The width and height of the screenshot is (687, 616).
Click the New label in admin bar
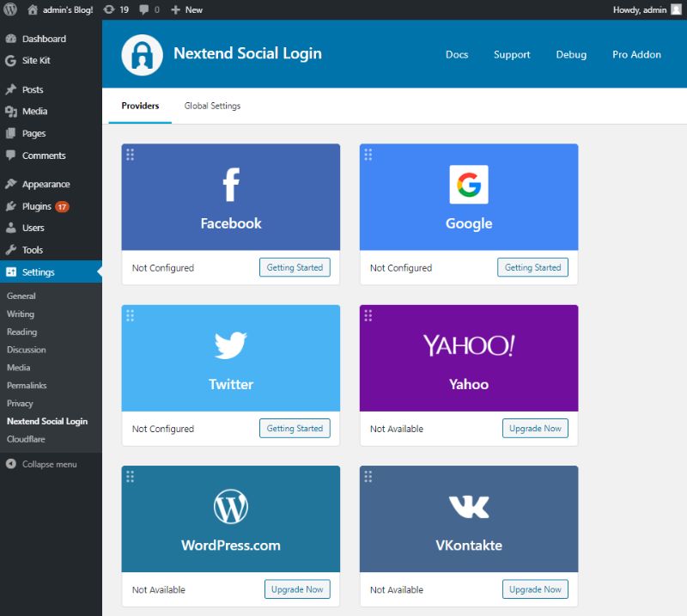coord(194,9)
